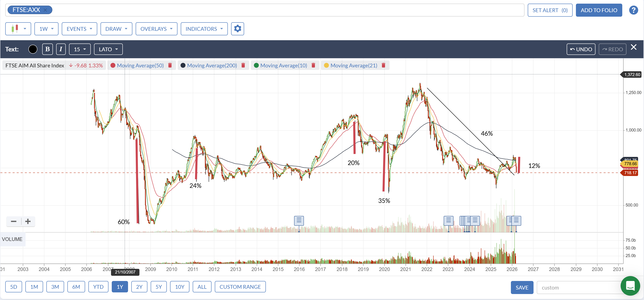Delete the Moving Average(10) overlay
Image resolution: width=644 pixels, height=300 pixels.
[313, 66]
